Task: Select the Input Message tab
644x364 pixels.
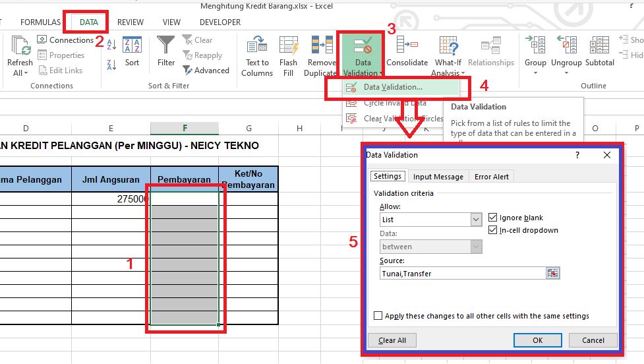Action: pyautogui.click(x=438, y=177)
